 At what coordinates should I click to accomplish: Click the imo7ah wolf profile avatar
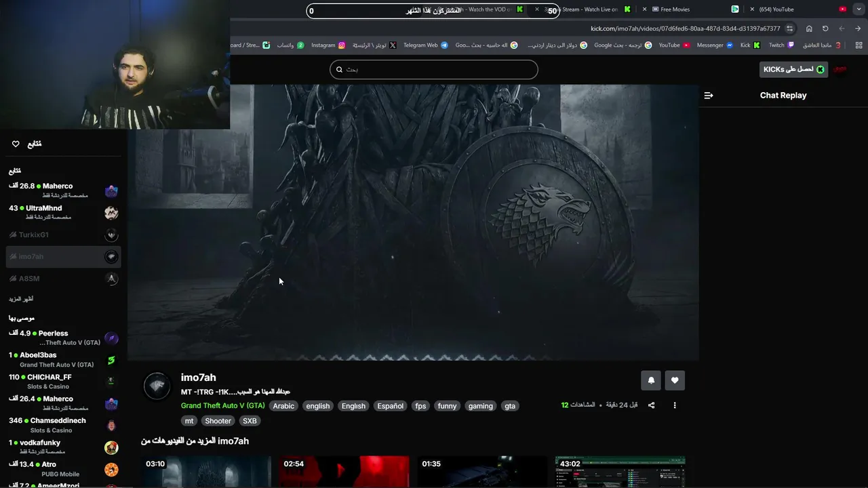tap(157, 386)
